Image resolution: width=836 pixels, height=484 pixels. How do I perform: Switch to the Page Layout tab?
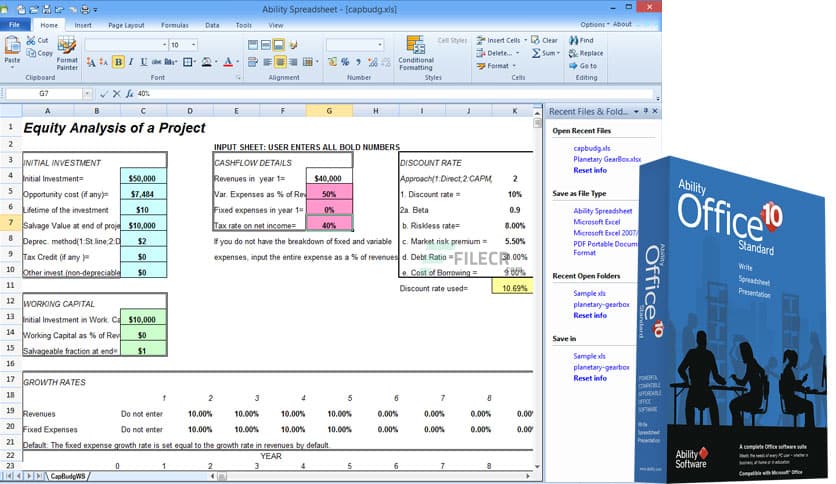pyautogui.click(x=126, y=25)
